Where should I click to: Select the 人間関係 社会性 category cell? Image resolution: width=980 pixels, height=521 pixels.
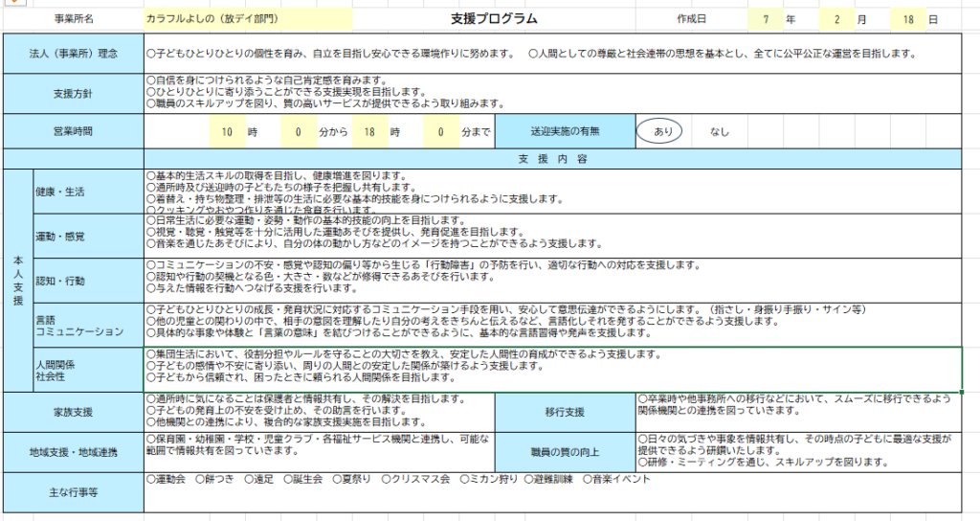pos(88,371)
